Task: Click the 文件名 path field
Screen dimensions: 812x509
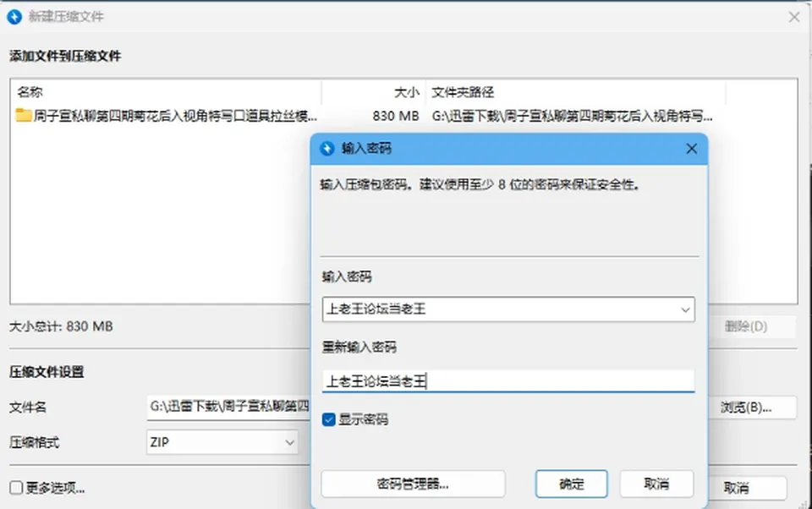Action: click(229, 407)
